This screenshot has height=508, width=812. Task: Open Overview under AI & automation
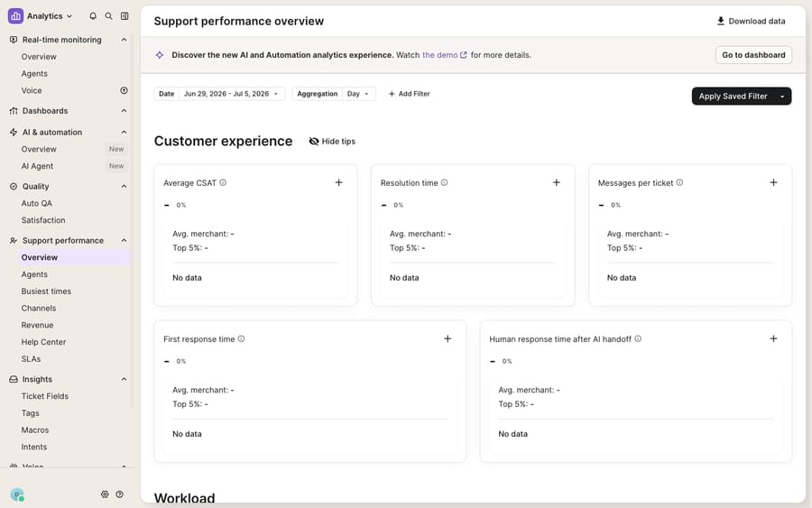click(39, 149)
